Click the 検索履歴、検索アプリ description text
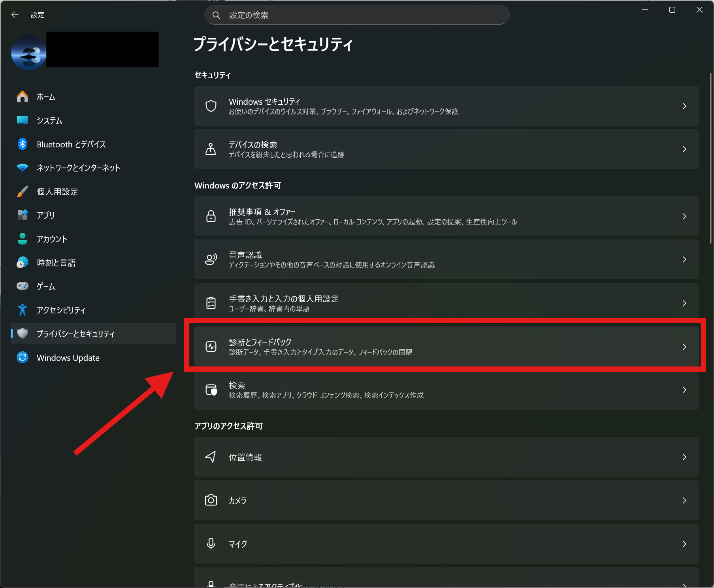Screen dimensions: 714x588 [326, 395]
